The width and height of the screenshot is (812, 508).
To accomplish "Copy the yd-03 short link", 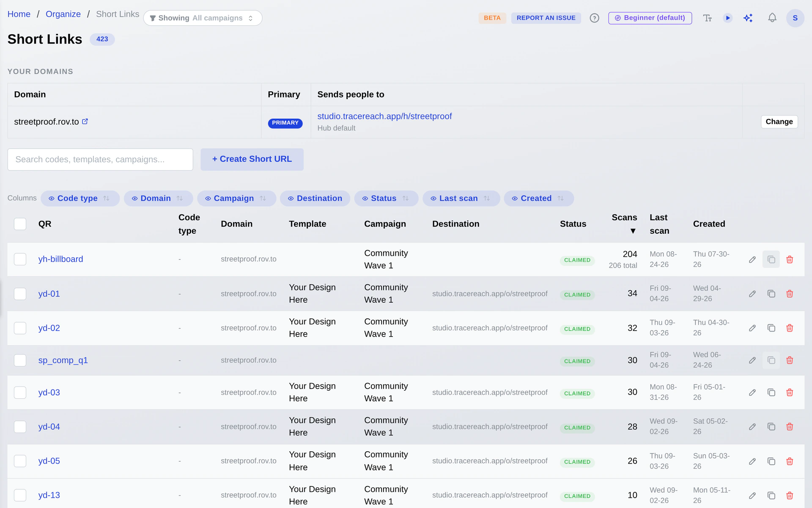I will click(771, 392).
